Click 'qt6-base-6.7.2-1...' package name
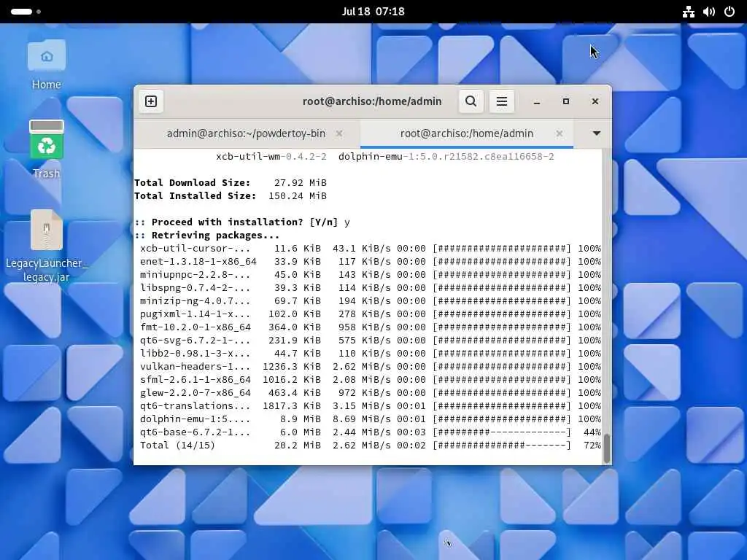Image resolution: width=747 pixels, height=560 pixels. (196, 432)
